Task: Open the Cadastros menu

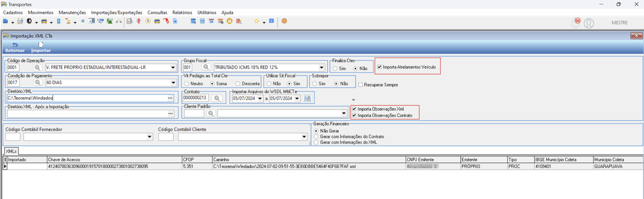Action: (13, 13)
